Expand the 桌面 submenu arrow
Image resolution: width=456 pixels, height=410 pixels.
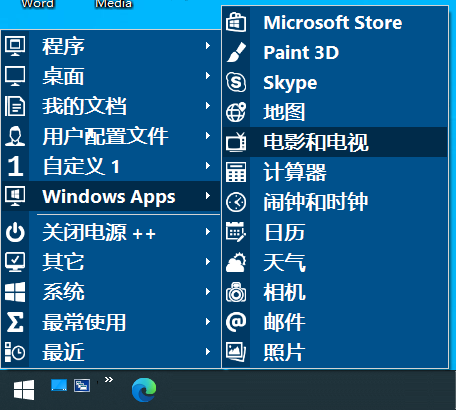(x=208, y=76)
